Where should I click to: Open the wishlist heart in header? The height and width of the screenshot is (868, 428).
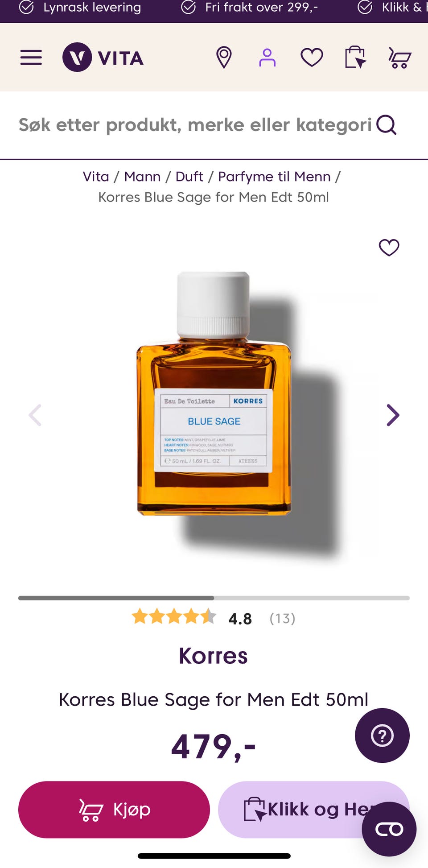tap(312, 58)
